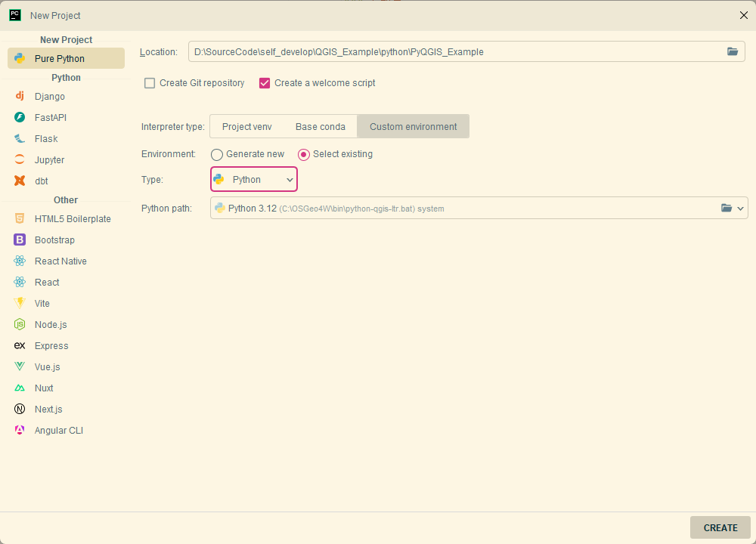
Task: Pick the Vue.js project icon
Action: click(x=20, y=366)
